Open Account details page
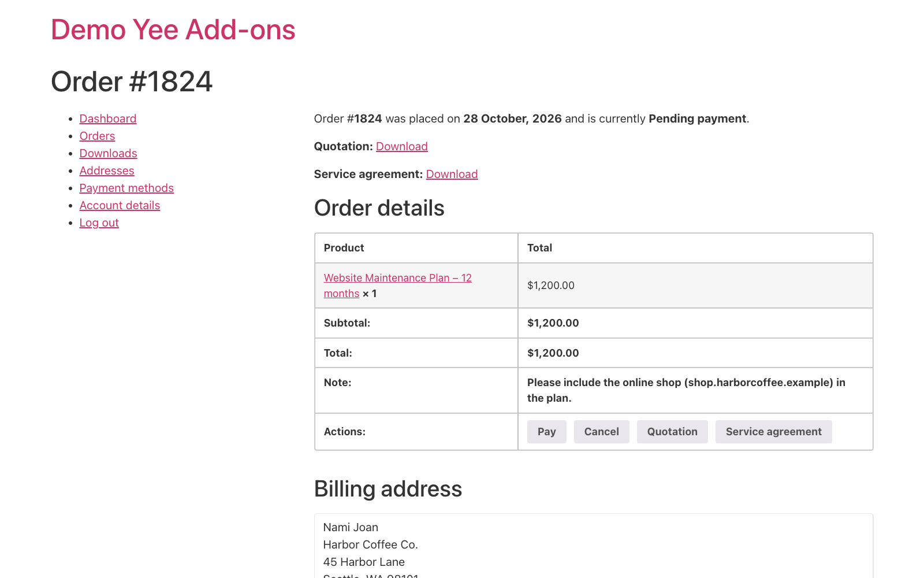 click(x=120, y=205)
